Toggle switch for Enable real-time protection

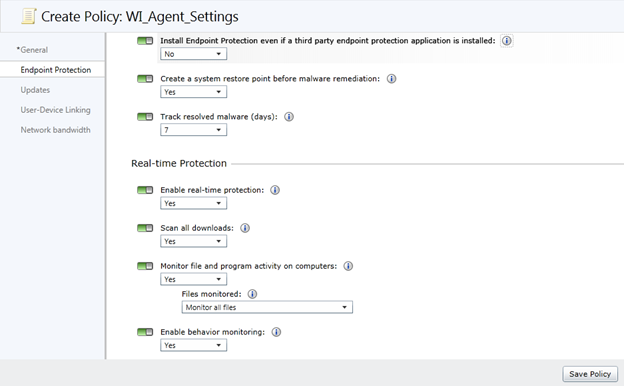pos(145,190)
